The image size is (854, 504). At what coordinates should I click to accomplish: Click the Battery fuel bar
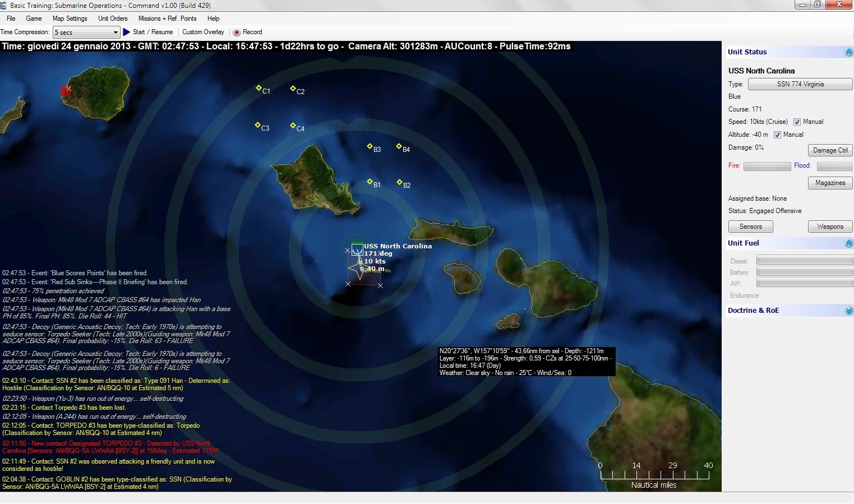point(805,271)
